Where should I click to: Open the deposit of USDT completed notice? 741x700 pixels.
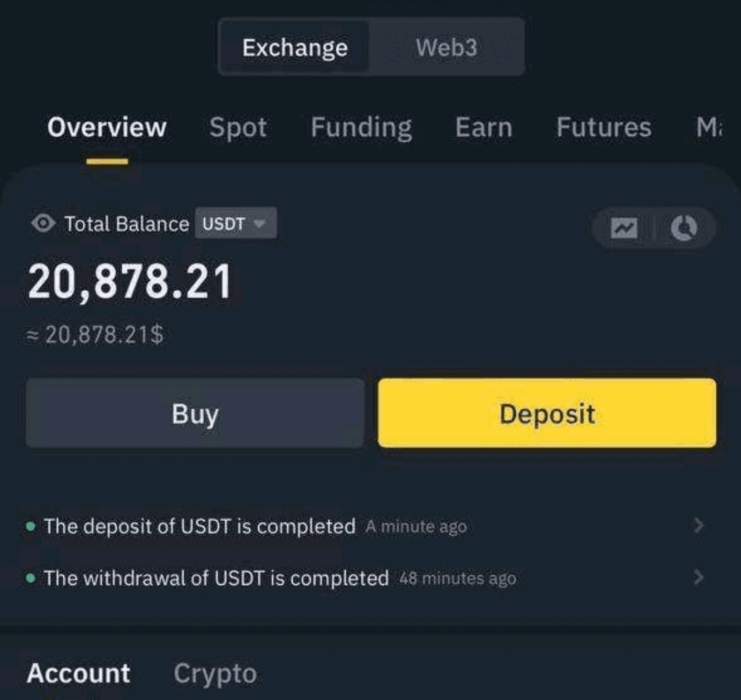(365, 526)
